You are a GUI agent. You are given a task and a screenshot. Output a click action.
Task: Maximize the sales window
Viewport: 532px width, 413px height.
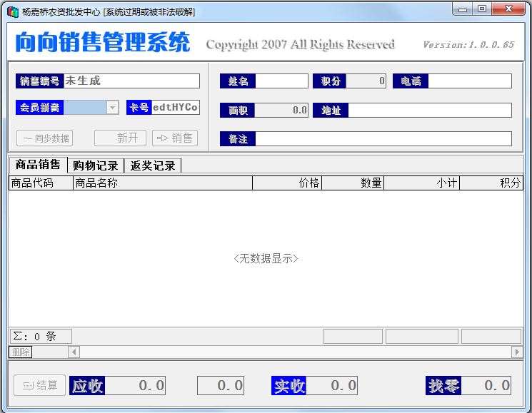[x=482, y=9]
